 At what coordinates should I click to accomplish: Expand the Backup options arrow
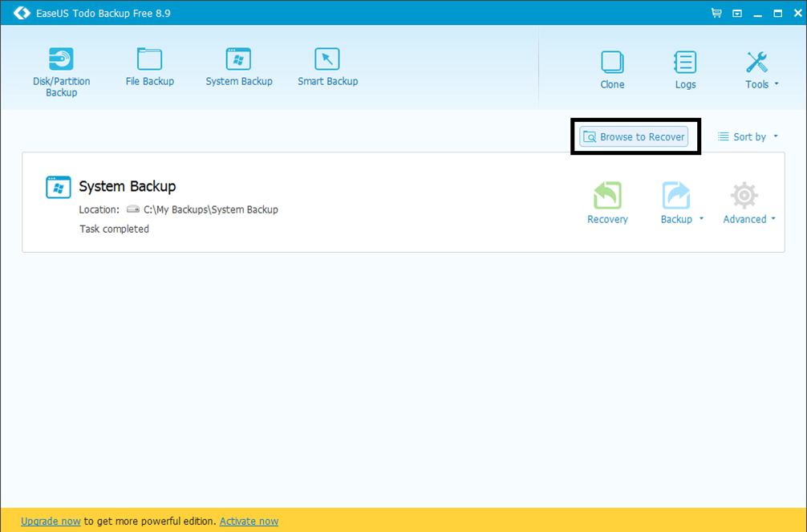point(701,219)
